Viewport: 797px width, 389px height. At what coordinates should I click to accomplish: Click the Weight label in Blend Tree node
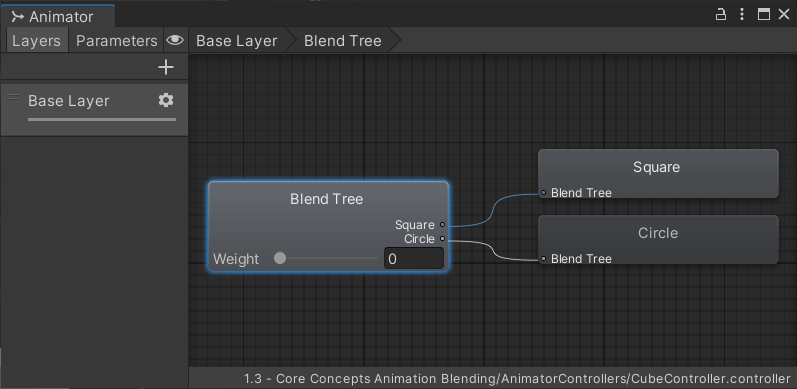[x=236, y=259]
